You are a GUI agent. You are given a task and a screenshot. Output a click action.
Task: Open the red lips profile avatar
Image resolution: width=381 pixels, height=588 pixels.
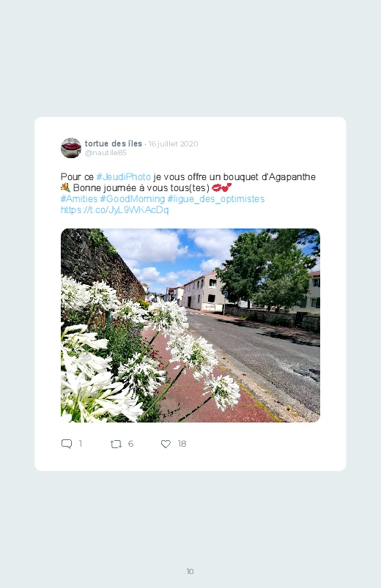pos(71,148)
